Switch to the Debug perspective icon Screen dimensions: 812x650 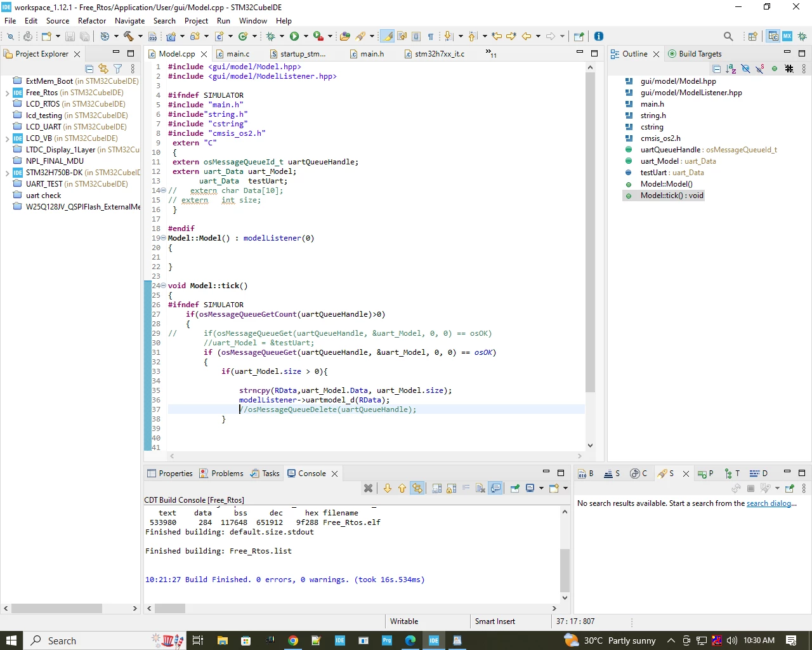click(802, 36)
